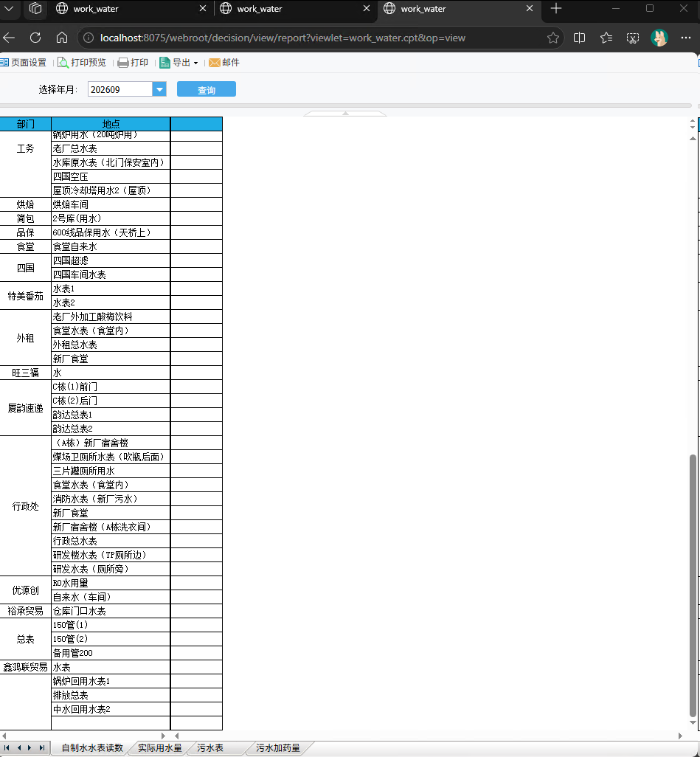700x757 pixels.
Task: Jump to the last sheet tab
Action: pyautogui.click(x=42, y=748)
